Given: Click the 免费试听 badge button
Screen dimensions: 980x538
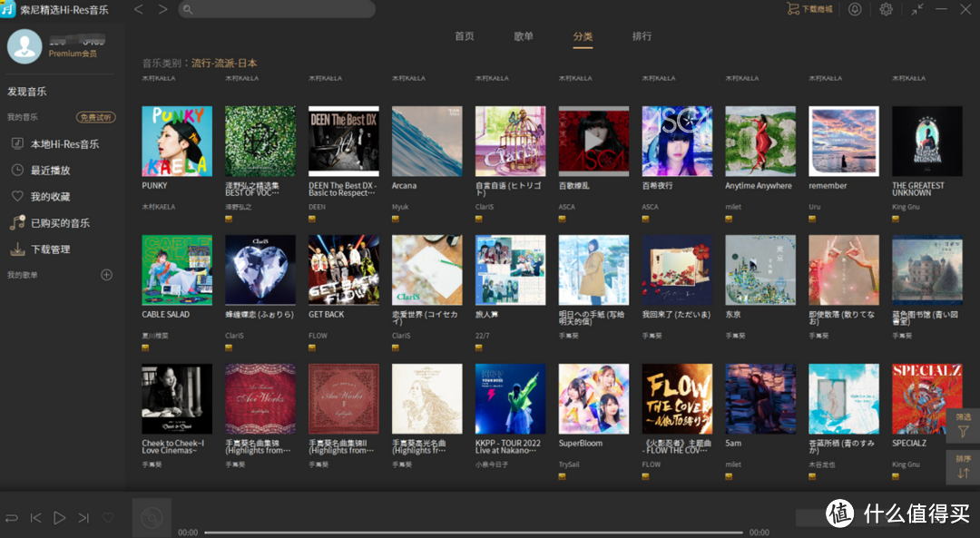Looking at the screenshot, I should coord(95,117).
